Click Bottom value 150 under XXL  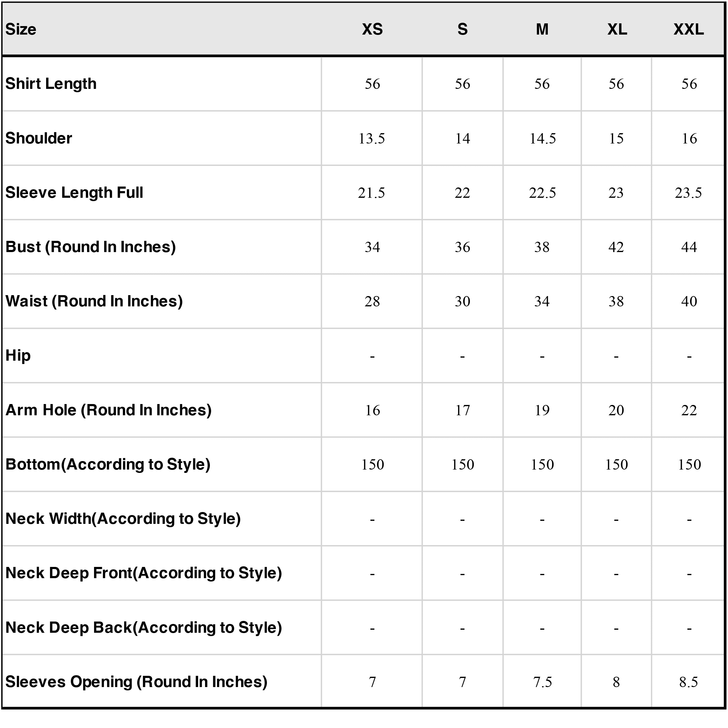tap(689, 464)
